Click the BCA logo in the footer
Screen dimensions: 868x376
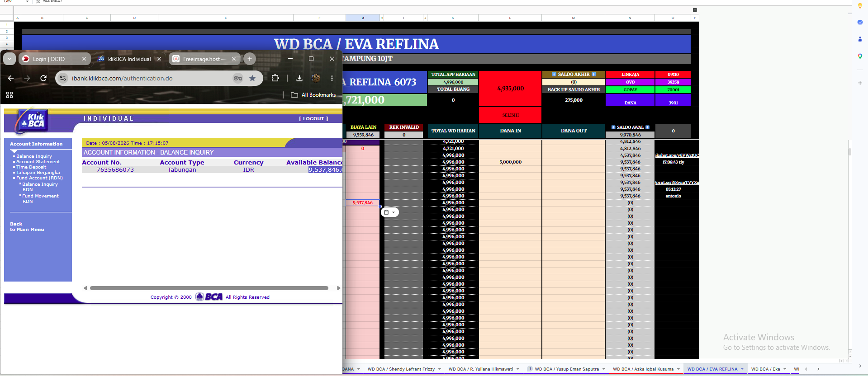[209, 297]
